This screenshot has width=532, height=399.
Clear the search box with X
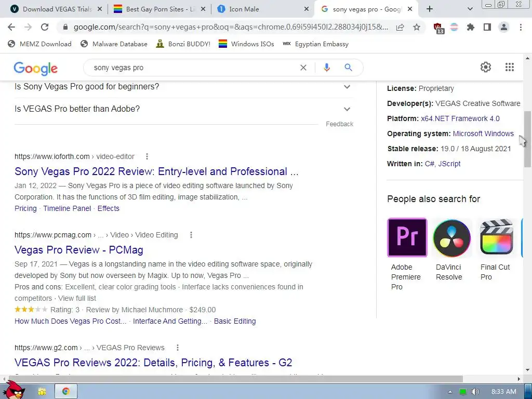point(303,68)
